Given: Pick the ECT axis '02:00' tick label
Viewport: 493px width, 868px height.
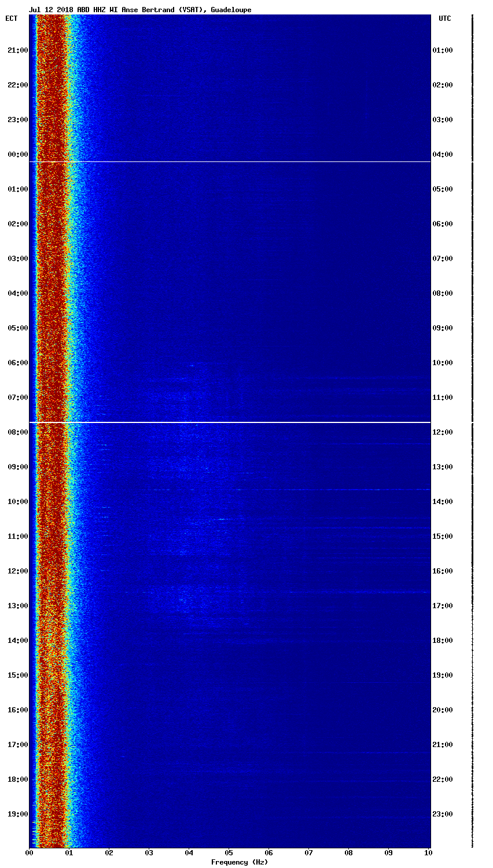Looking at the screenshot, I should [18, 224].
